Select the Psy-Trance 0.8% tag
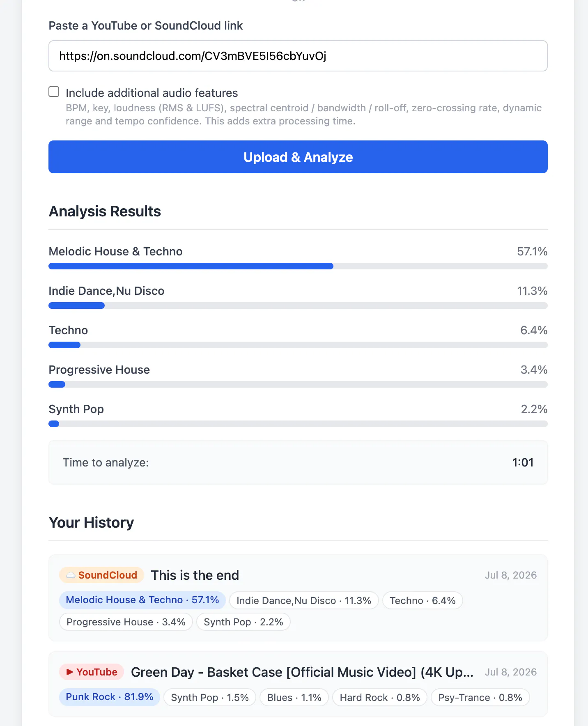588x726 pixels. coord(480,697)
